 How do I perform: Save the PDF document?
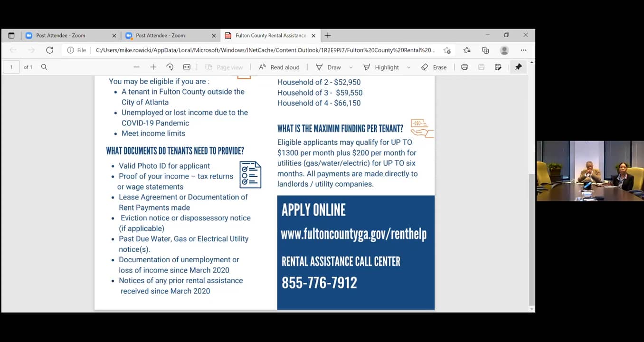click(x=481, y=67)
